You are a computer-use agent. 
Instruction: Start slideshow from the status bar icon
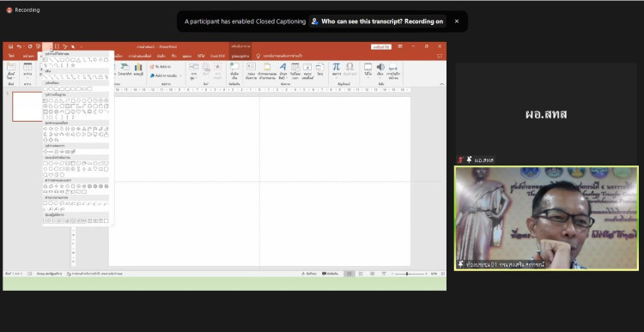[384, 274]
